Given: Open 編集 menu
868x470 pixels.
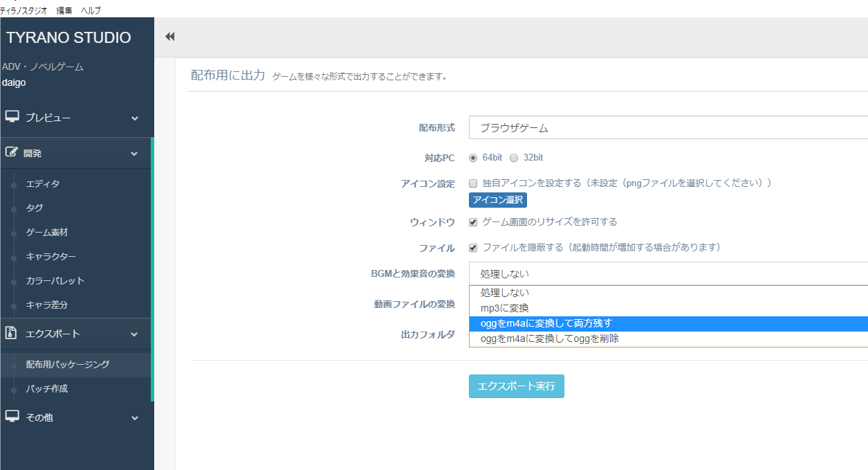Looking at the screenshot, I should tap(64, 10).
